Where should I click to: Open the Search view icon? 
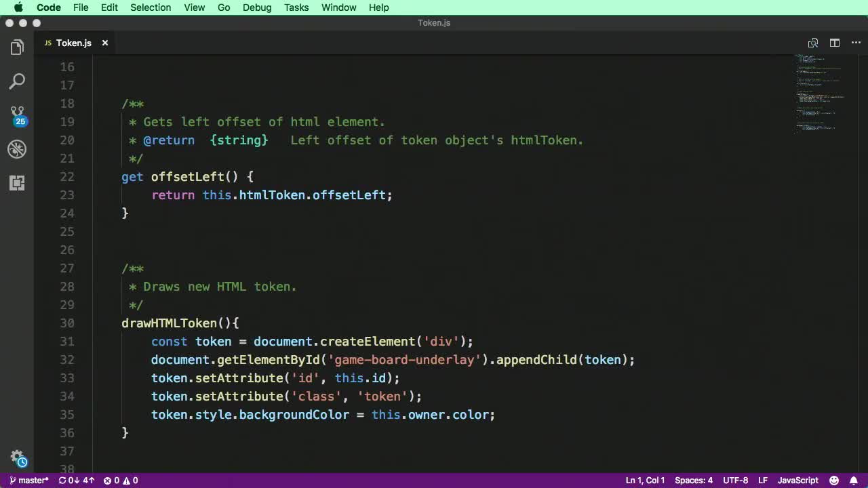pos(17,81)
